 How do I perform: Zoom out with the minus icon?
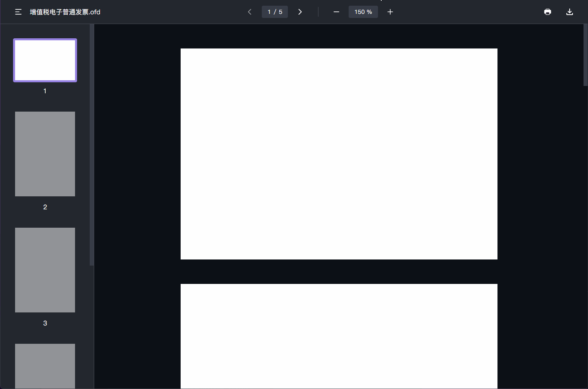(x=336, y=12)
